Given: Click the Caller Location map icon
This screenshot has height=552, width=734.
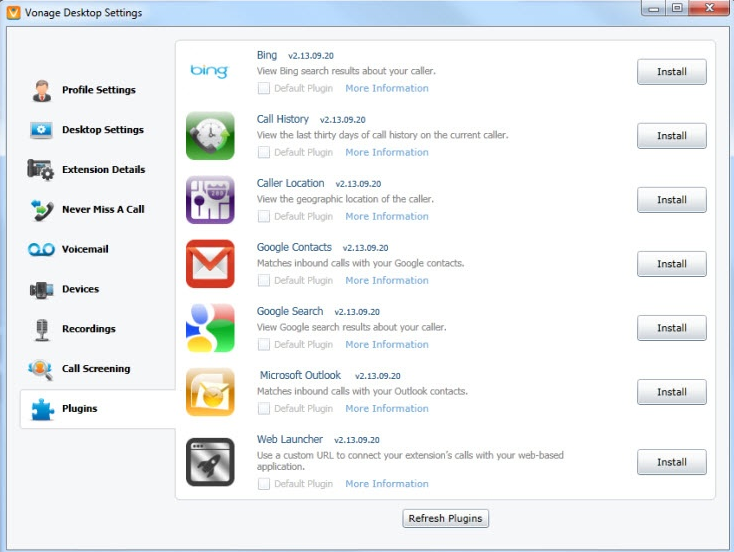Looking at the screenshot, I should 210,199.
